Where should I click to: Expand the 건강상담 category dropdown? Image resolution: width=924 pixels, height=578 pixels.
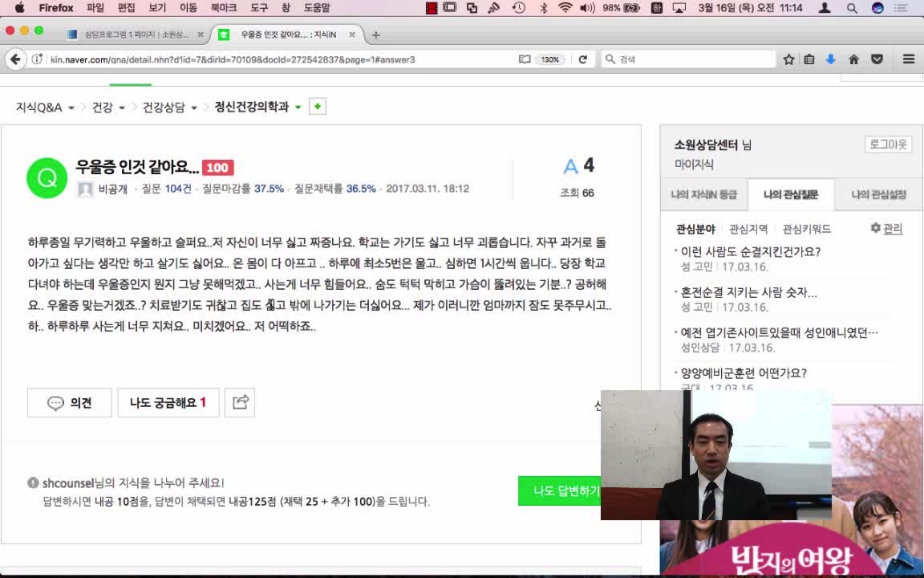(x=194, y=108)
